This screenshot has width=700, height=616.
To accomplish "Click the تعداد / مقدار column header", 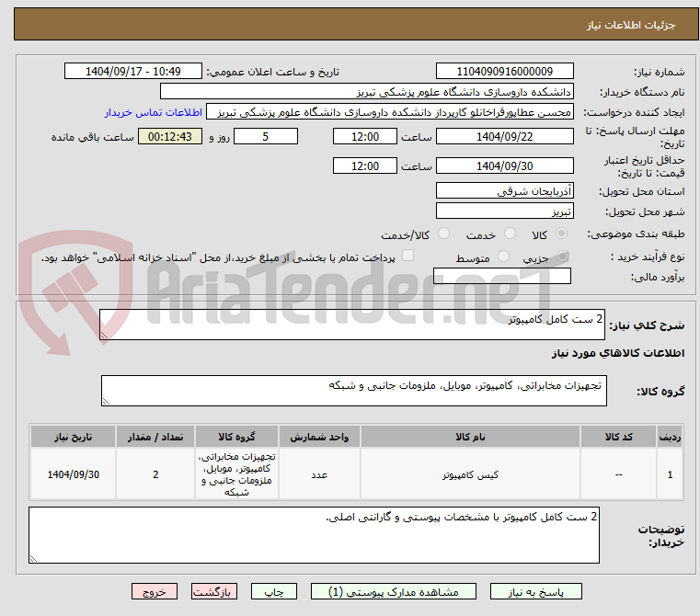I will [x=155, y=437].
